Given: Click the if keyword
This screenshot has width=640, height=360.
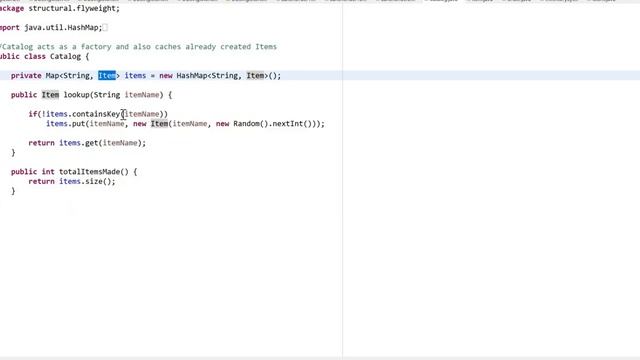Looking at the screenshot, I should 33,114.
